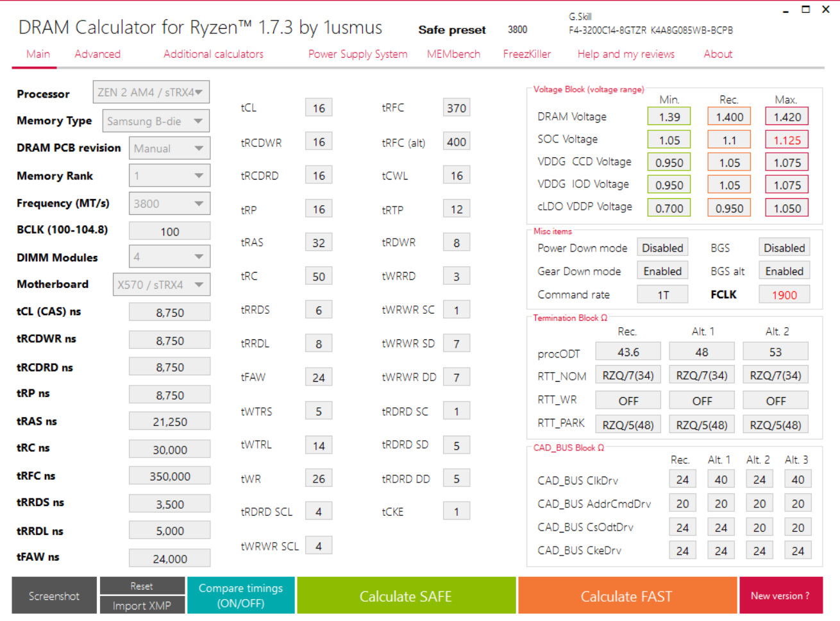This screenshot has height=621, width=840.
Task: Expand the Processor dropdown
Action: pyautogui.click(x=151, y=92)
